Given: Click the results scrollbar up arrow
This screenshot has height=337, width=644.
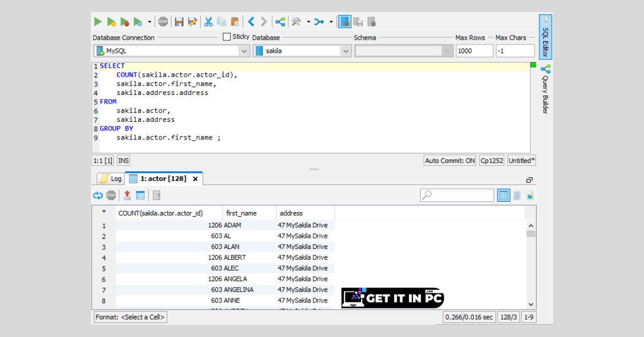Looking at the screenshot, I should (x=531, y=226).
